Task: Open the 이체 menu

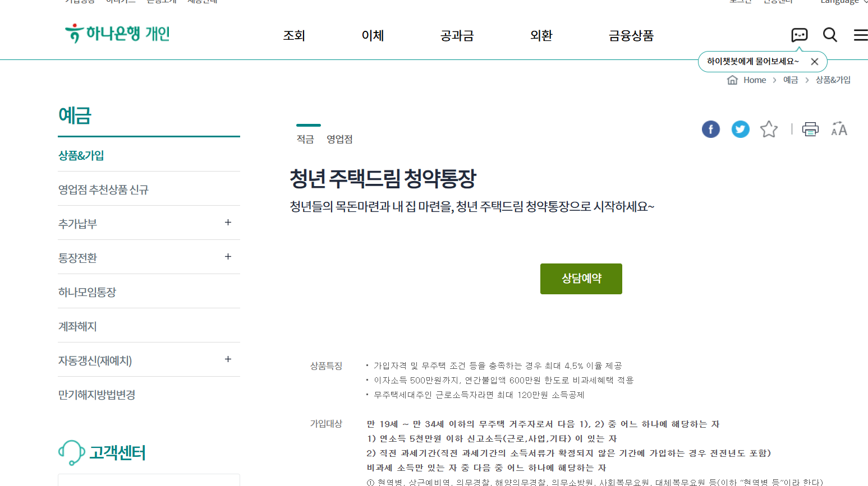Action: point(373,35)
